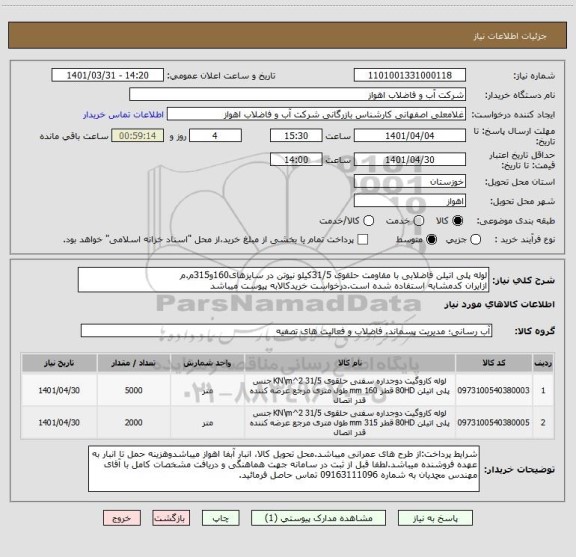Click need number field 1101001331000118
The height and width of the screenshot is (557, 576).
coord(410,75)
